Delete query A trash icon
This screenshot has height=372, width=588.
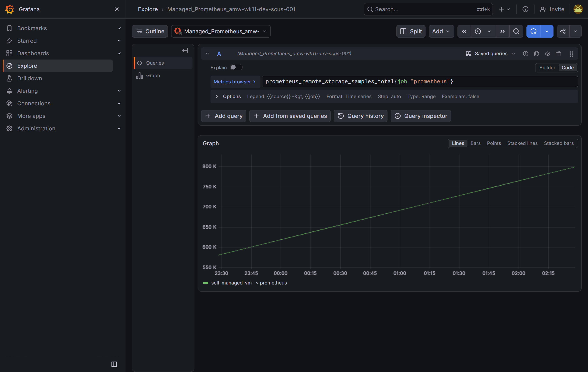pyautogui.click(x=558, y=54)
